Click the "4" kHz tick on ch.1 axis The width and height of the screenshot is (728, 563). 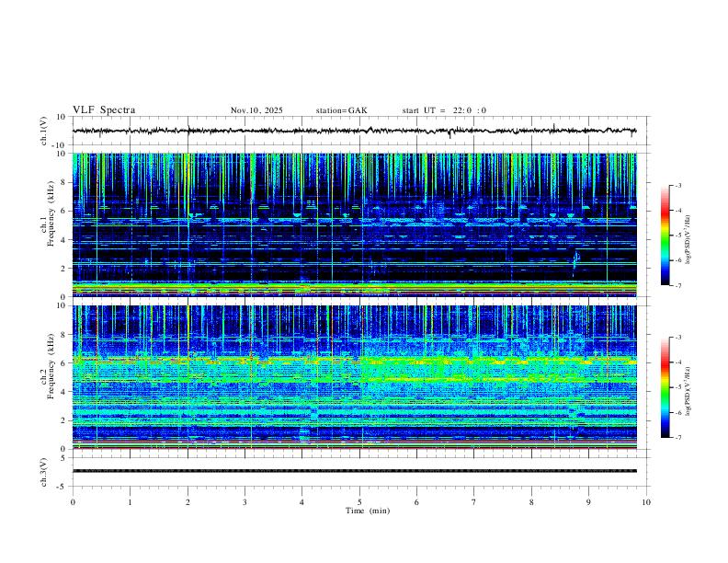[x=64, y=240]
